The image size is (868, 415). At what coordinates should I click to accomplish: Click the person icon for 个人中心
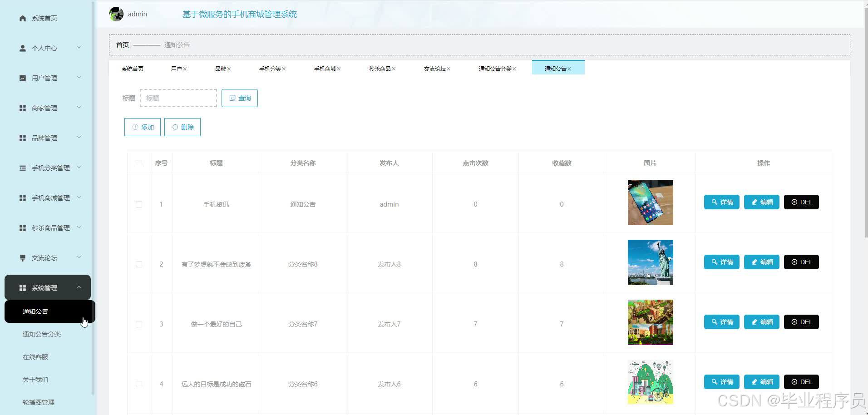click(23, 48)
